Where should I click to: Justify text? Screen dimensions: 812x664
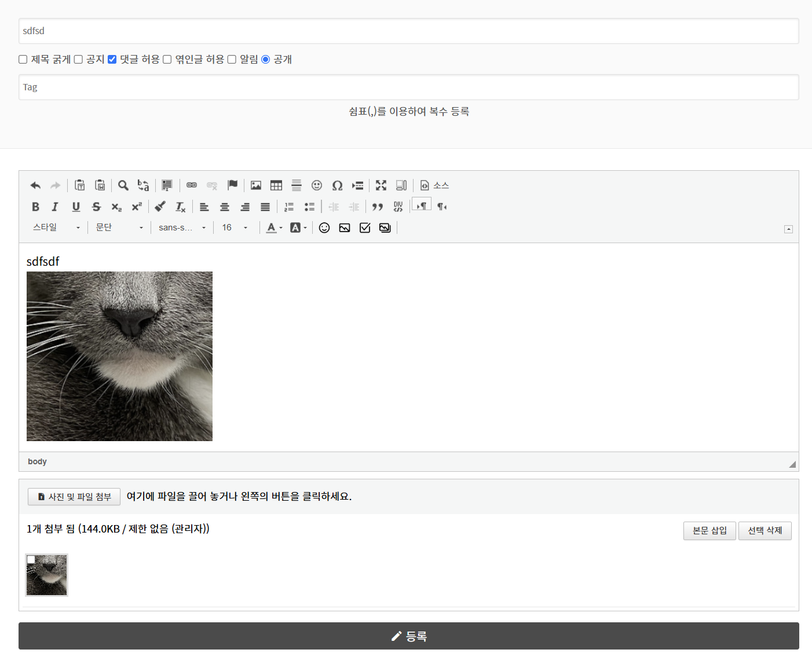point(265,207)
